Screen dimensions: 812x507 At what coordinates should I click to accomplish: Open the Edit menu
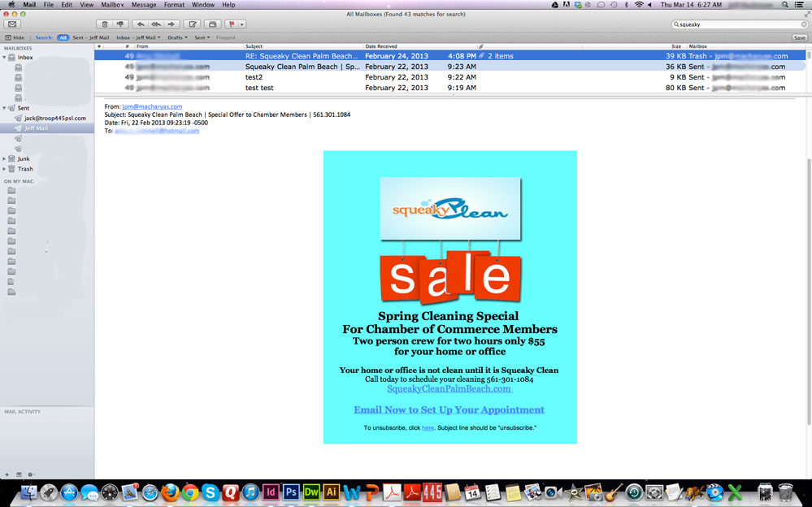coord(67,5)
